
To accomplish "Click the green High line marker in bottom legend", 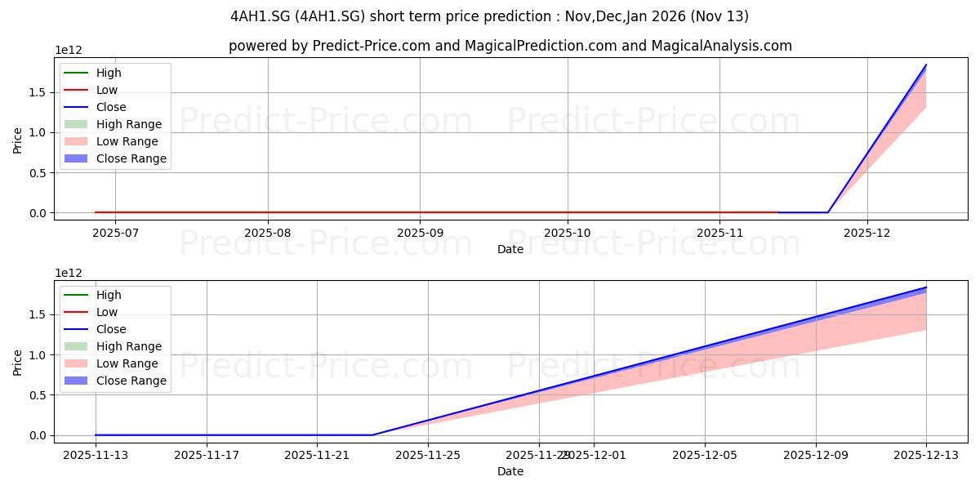I will tap(78, 295).
